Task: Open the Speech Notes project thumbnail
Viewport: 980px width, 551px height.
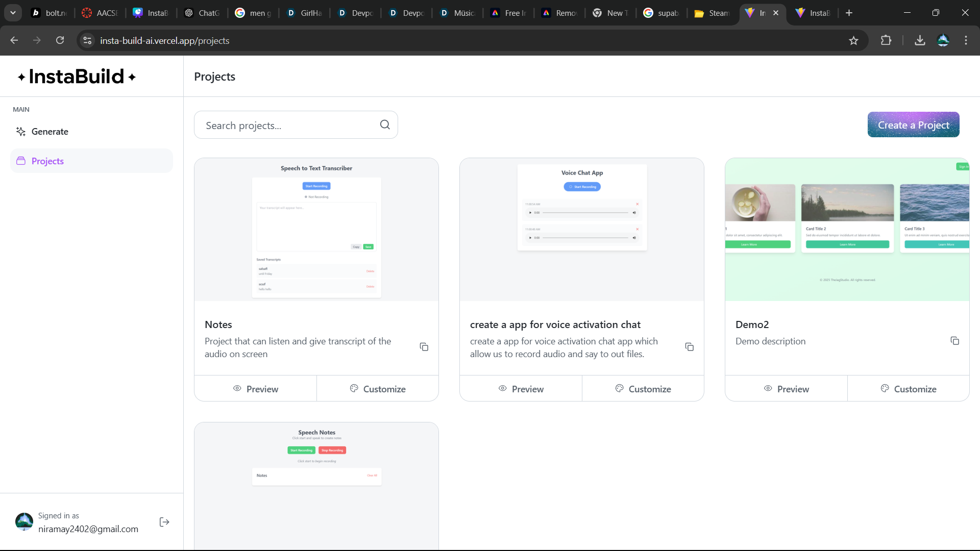Action: coord(316,485)
